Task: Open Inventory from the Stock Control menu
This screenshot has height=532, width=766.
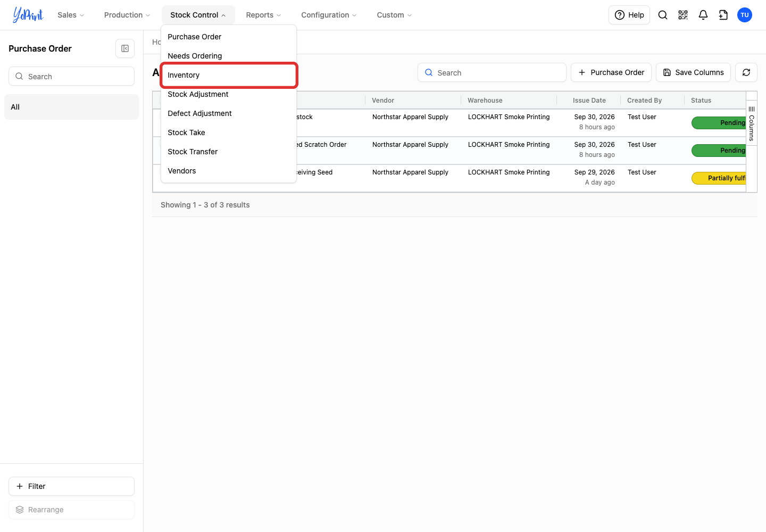Action: coord(229,75)
